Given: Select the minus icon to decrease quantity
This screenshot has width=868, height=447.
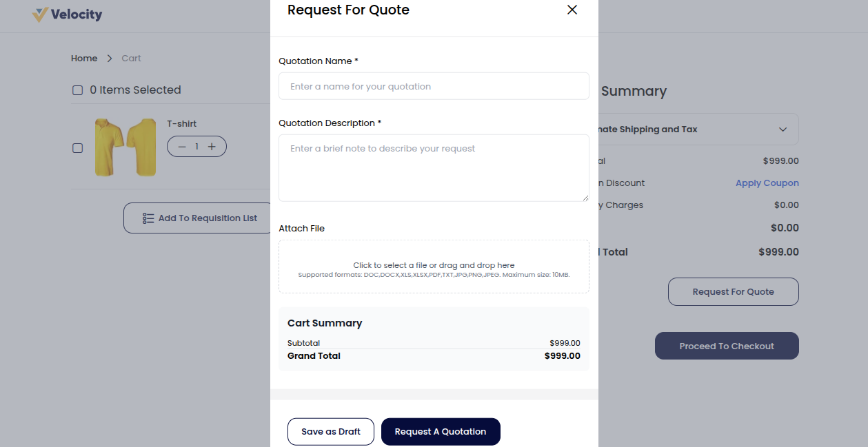Looking at the screenshot, I should (x=181, y=146).
